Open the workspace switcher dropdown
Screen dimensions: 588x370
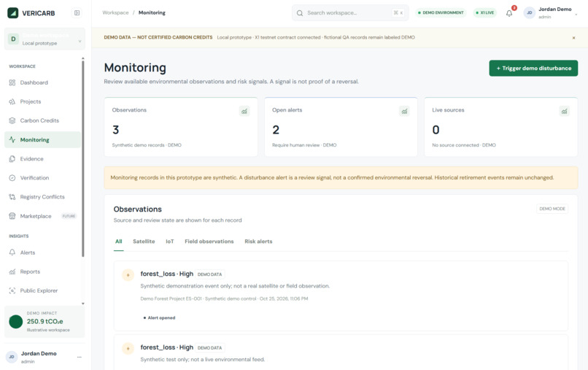(x=45, y=39)
